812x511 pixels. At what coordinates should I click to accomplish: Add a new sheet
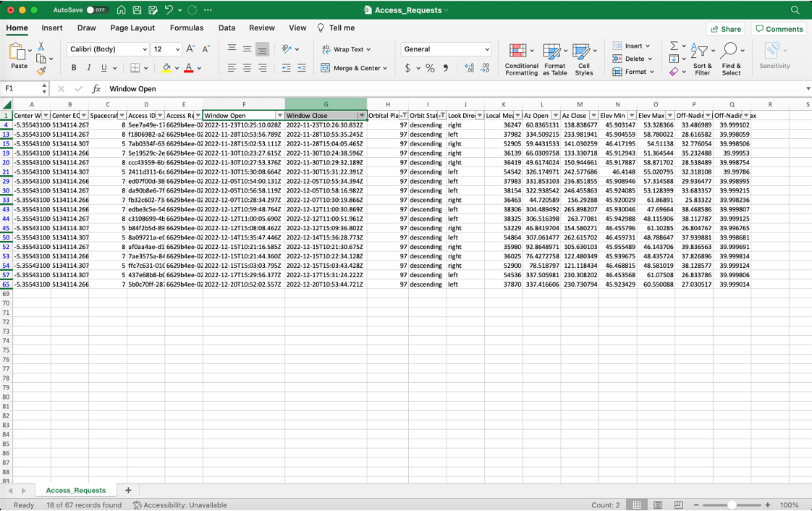pyautogui.click(x=128, y=490)
